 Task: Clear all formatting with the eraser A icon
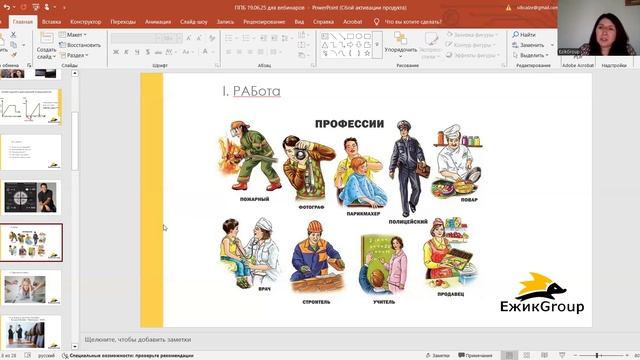(212, 38)
